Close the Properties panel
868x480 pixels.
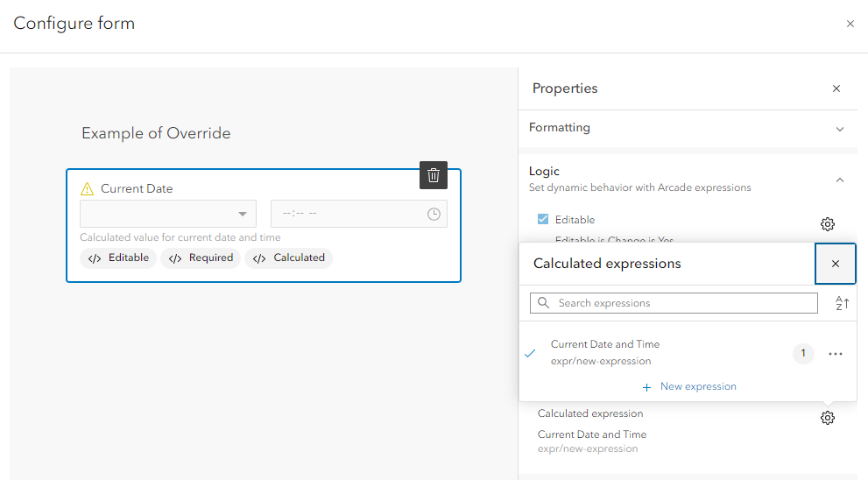[x=836, y=88]
